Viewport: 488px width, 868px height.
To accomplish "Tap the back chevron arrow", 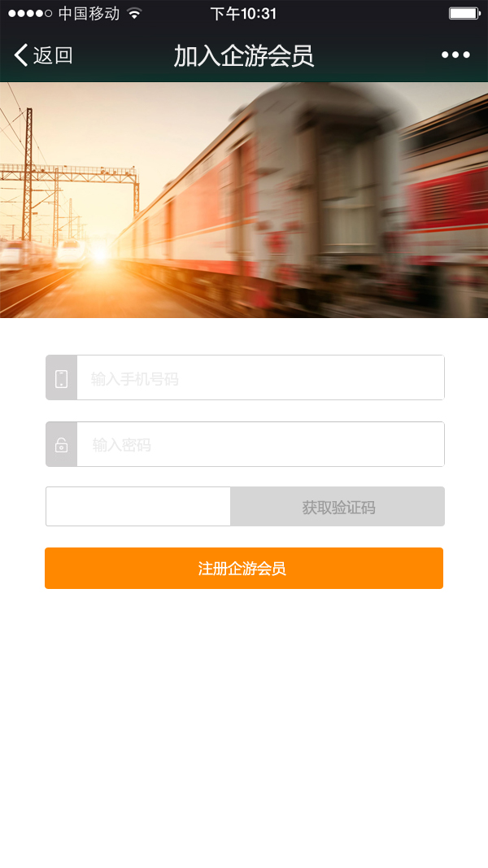I will (21, 55).
